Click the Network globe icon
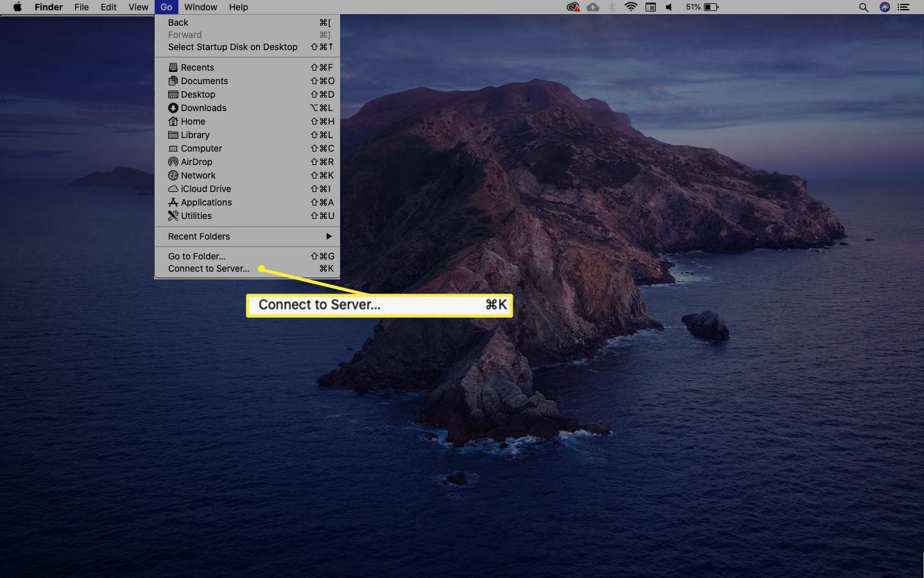The width and height of the screenshot is (924, 578). tap(173, 175)
